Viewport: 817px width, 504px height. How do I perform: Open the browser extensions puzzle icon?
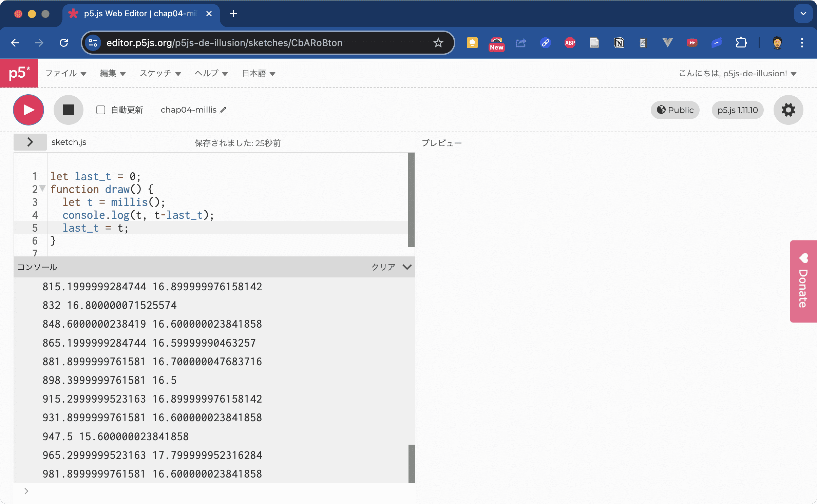(741, 43)
